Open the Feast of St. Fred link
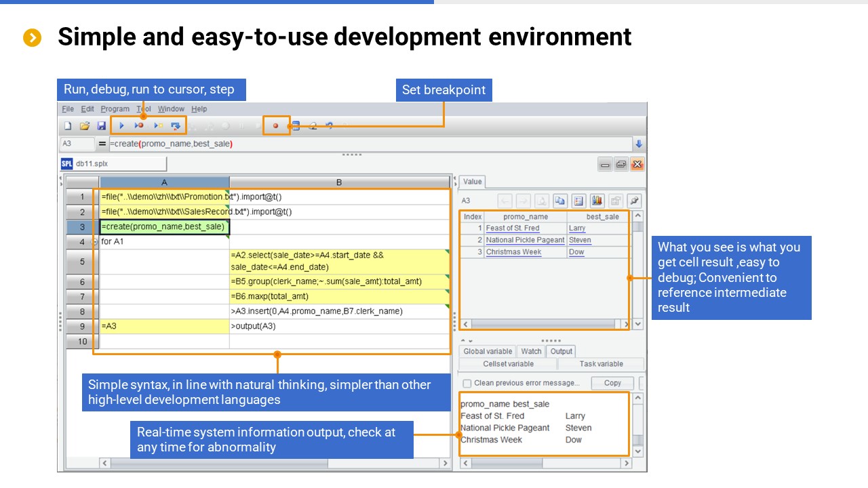 (513, 228)
